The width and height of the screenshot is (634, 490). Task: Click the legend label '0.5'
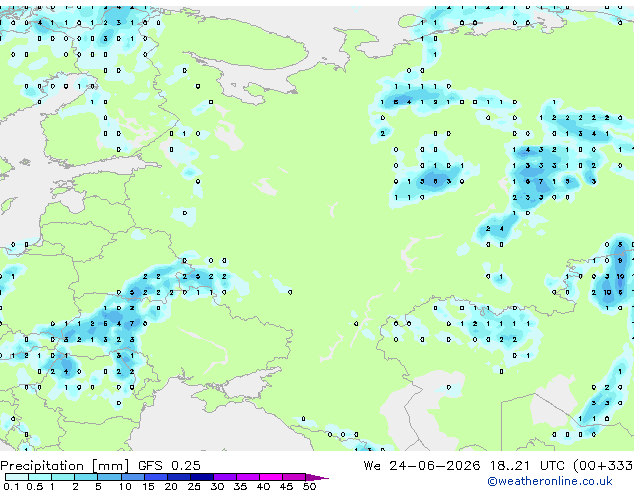click(35, 486)
